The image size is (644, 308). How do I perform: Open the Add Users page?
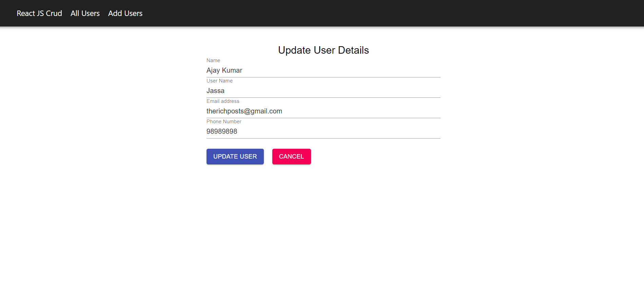click(x=125, y=13)
